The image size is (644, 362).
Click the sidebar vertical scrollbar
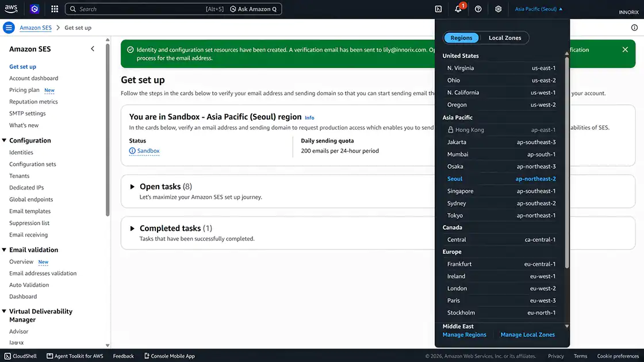[x=108, y=129]
